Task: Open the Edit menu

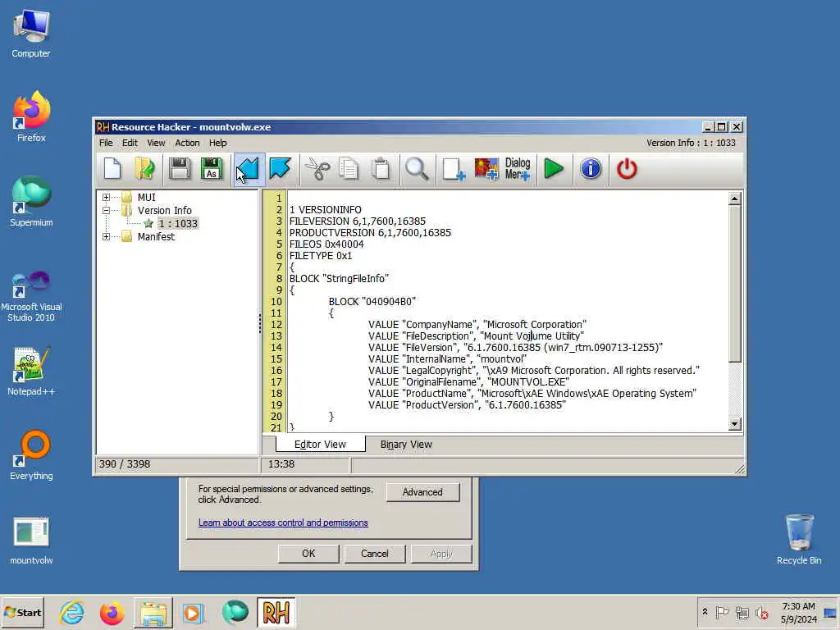Action: pos(130,143)
